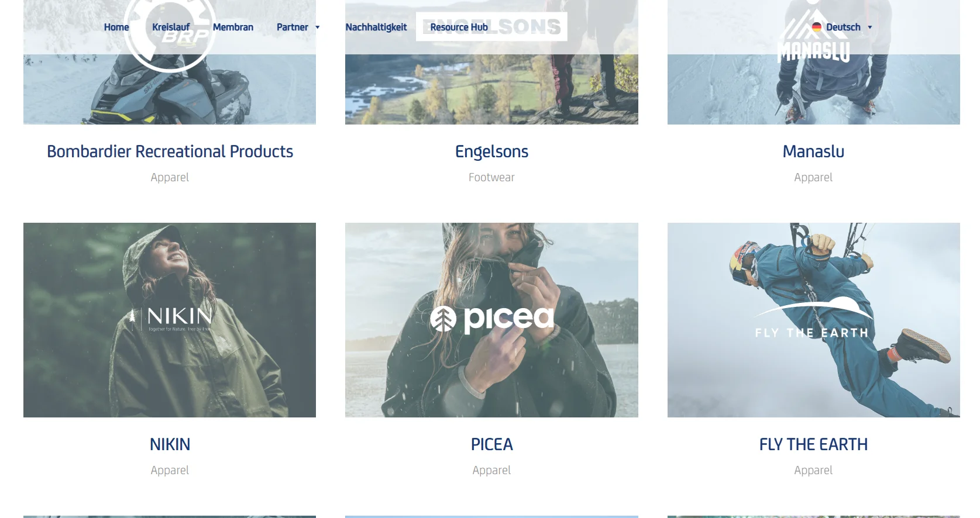Click the German flag icon
The image size is (980, 518).
pyautogui.click(x=817, y=27)
